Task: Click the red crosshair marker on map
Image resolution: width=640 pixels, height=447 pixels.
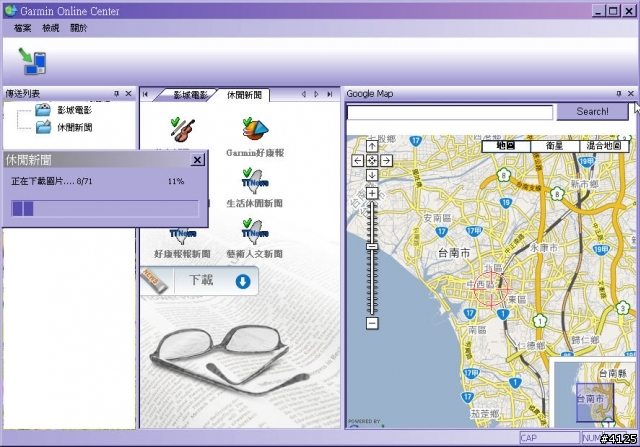Action: point(491,288)
